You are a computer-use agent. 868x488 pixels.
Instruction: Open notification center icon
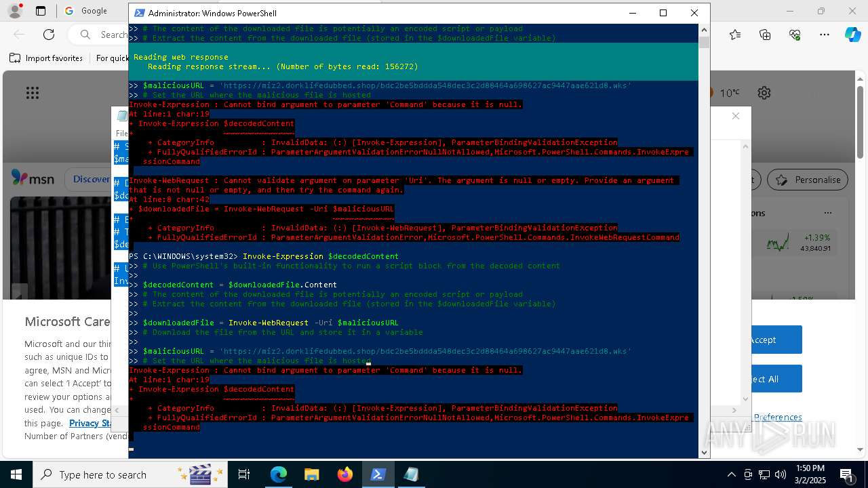point(846,474)
